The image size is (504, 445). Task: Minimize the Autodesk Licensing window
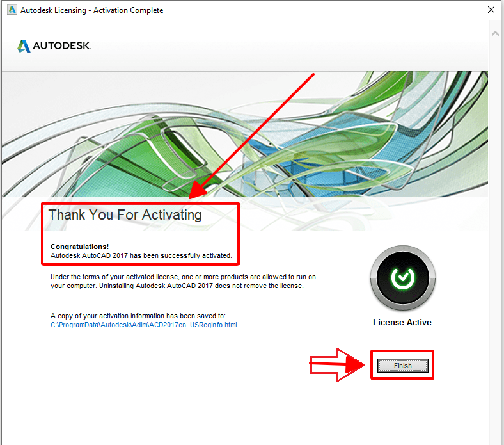point(434,10)
